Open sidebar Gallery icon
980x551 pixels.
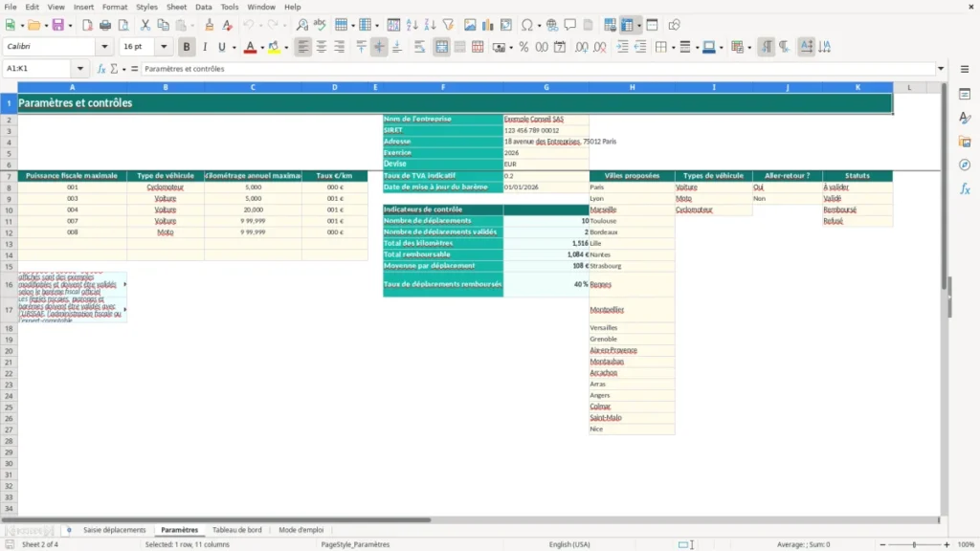pyautogui.click(x=965, y=142)
